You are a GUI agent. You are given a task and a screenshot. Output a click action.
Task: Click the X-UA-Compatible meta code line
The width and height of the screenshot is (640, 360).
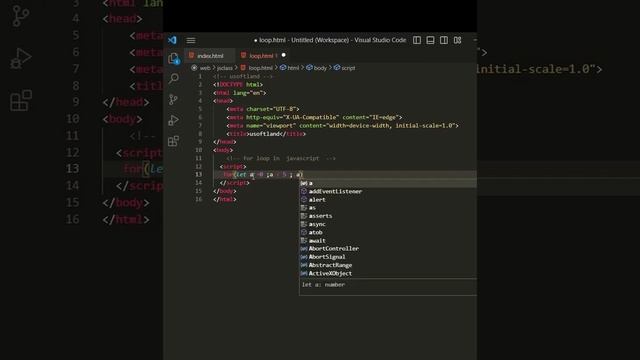(314, 117)
